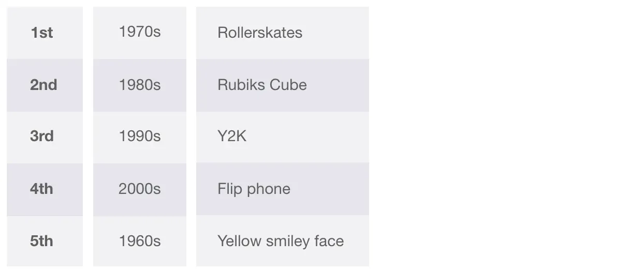This screenshot has height=272, width=644.
Task: Select the Rollerskates cell
Action: coord(283,33)
